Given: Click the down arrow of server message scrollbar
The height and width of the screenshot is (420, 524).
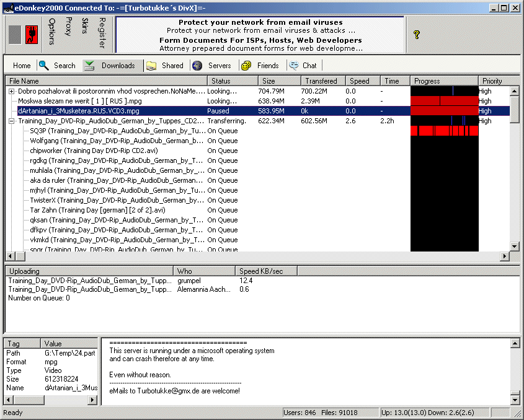Looking at the screenshot, I should coord(515,400).
